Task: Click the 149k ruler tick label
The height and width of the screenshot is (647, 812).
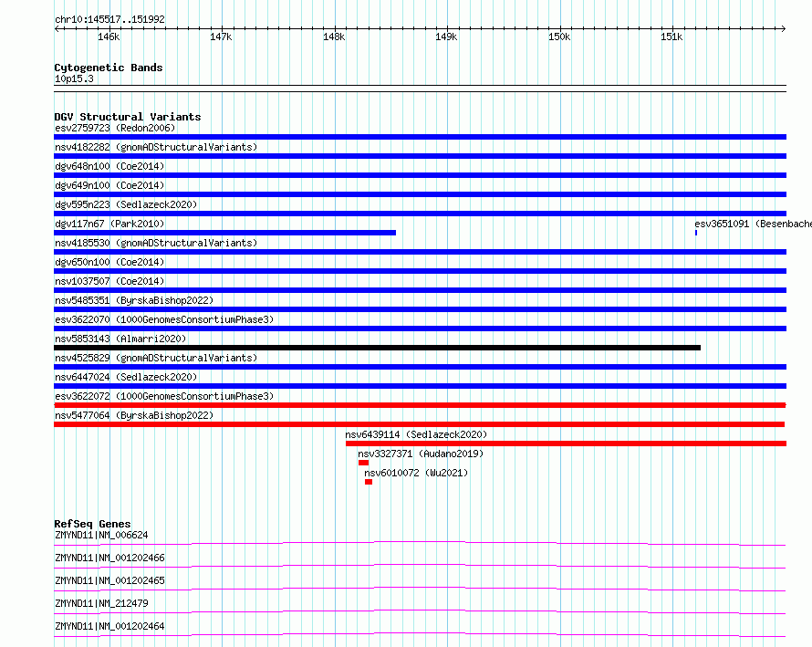Action: point(446,37)
